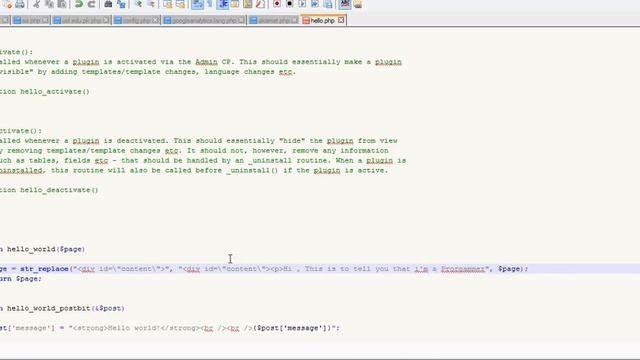The image size is (640, 360).
Task: Click hello_activate() in the code
Action: pos(55,91)
